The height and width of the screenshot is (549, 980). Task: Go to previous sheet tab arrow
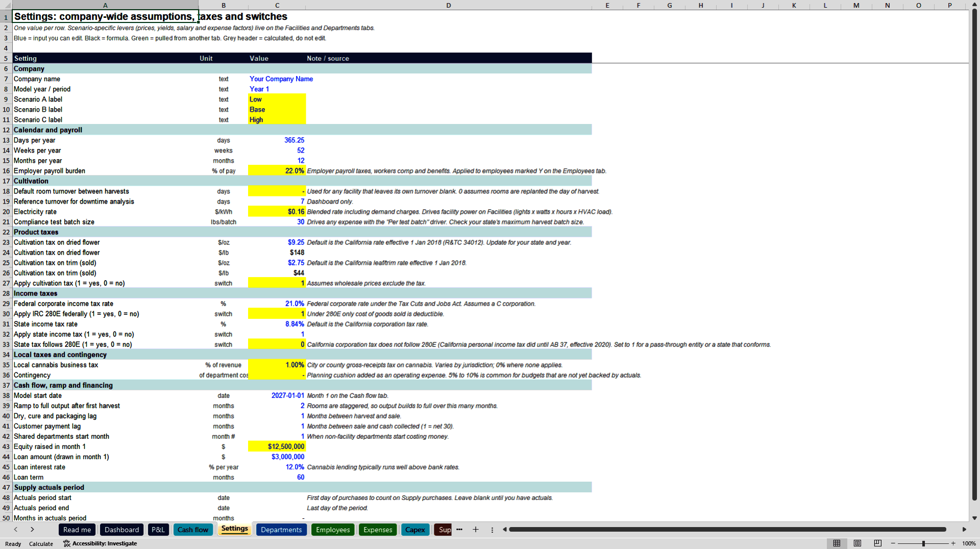click(16, 530)
